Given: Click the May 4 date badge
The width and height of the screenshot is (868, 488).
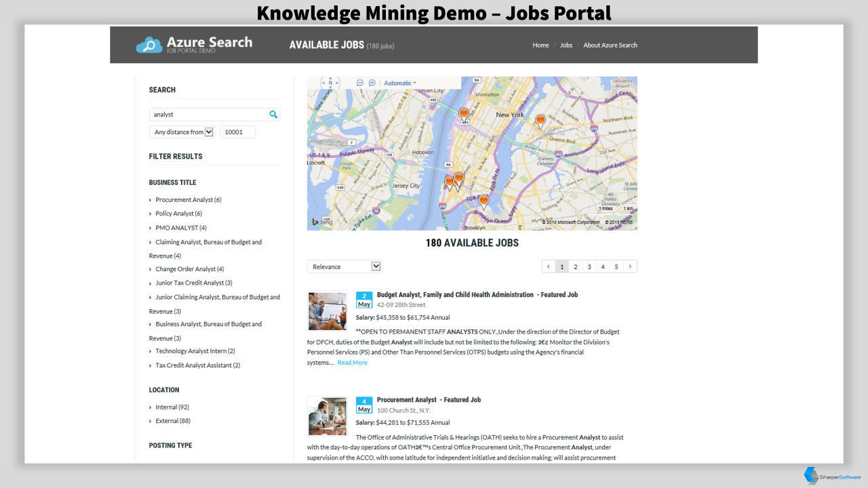Looking at the screenshot, I should (x=364, y=405).
